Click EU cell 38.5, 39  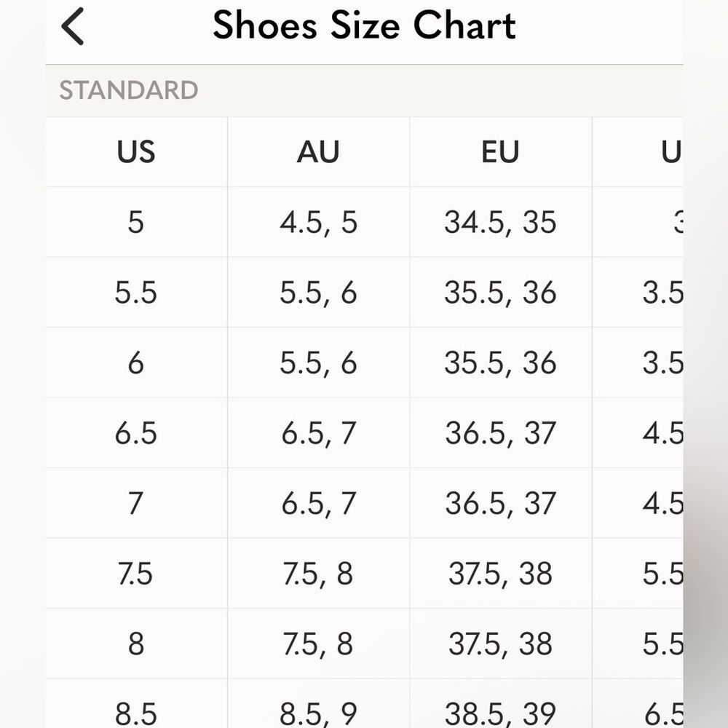pyautogui.click(x=501, y=704)
